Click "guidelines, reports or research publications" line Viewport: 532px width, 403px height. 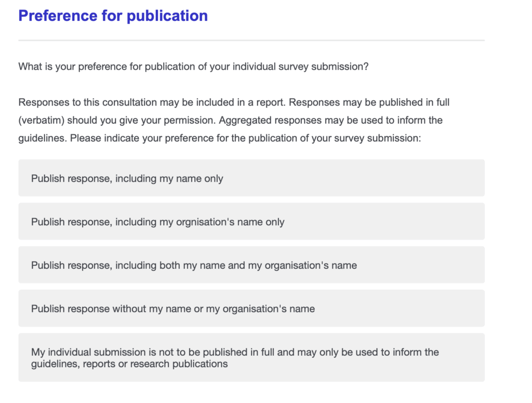(129, 364)
